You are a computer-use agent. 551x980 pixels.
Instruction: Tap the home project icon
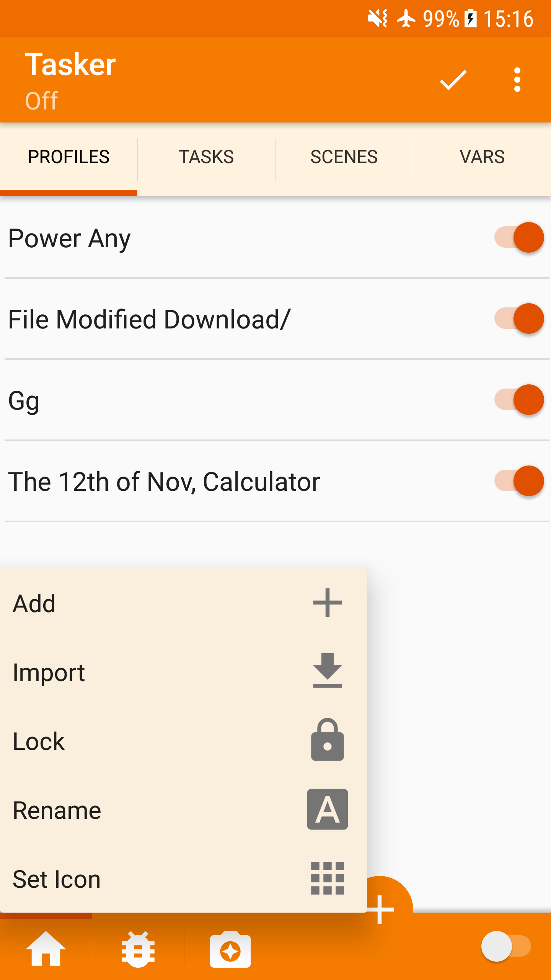click(46, 949)
